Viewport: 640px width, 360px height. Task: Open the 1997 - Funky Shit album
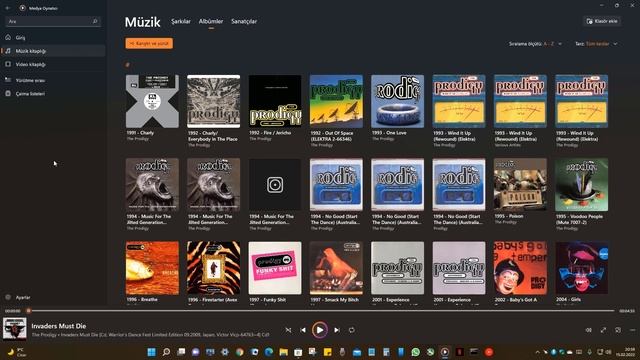tap(275, 268)
